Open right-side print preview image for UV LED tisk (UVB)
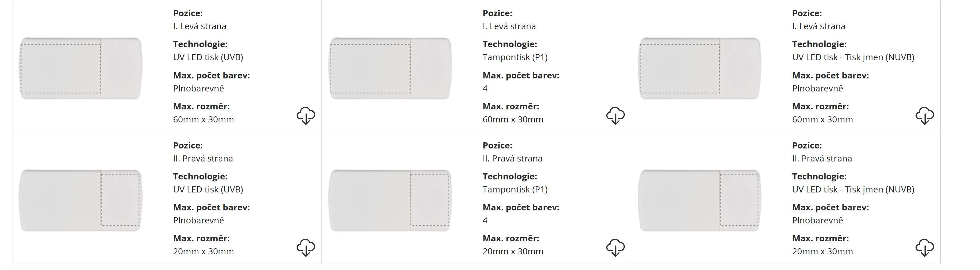980x270 pixels. (81, 201)
